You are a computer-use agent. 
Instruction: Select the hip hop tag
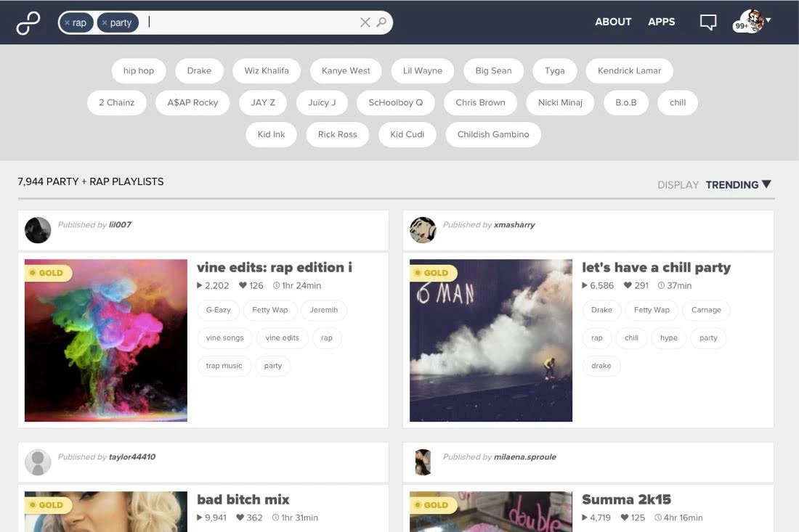click(139, 70)
